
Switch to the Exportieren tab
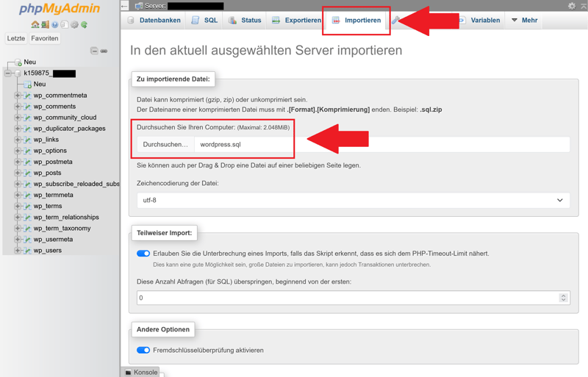(296, 21)
